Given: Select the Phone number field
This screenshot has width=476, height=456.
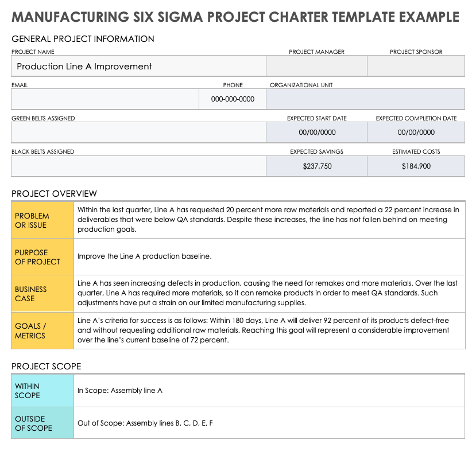Looking at the screenshot, I should coord(233,99).
